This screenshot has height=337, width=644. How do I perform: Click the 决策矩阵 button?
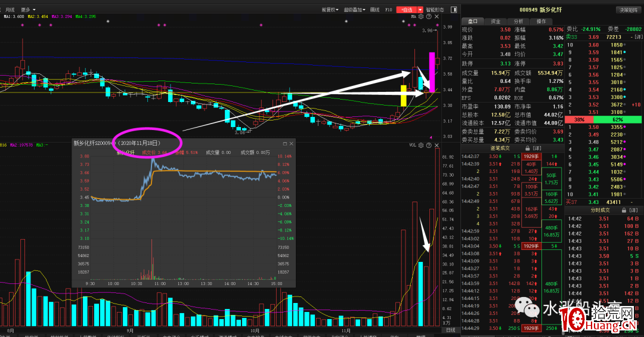click(628, 10)
